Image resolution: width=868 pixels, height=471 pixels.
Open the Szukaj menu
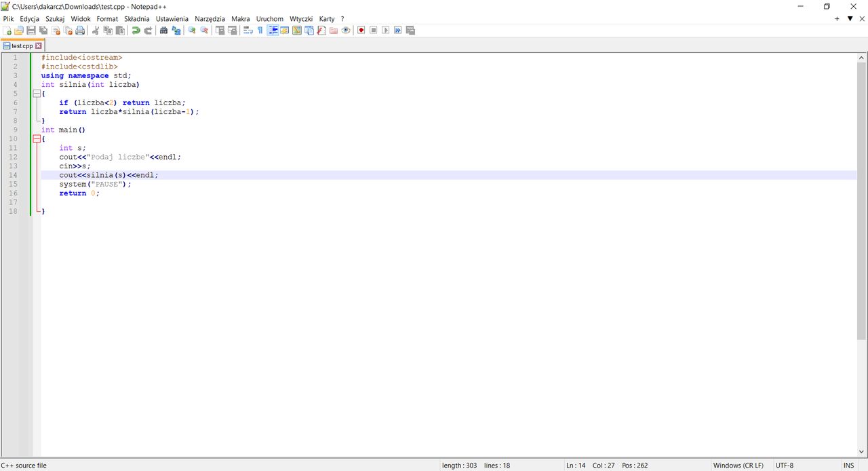(55, 19)
